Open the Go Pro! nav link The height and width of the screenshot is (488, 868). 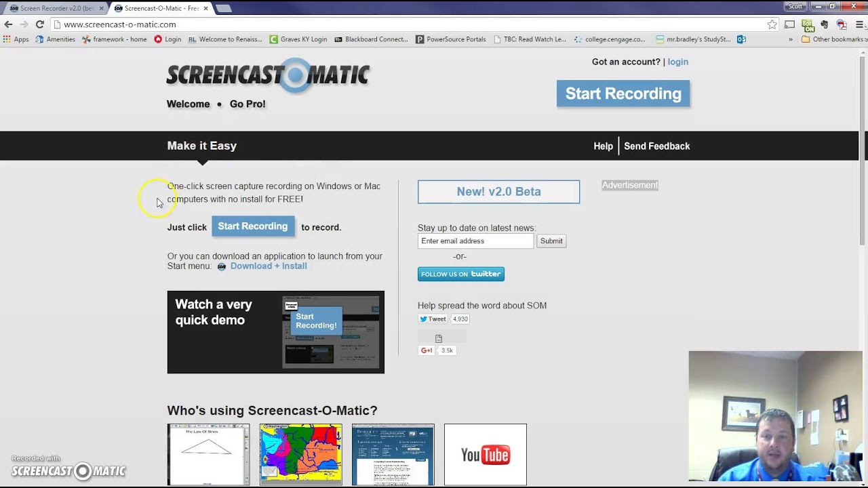click(248, 104)
